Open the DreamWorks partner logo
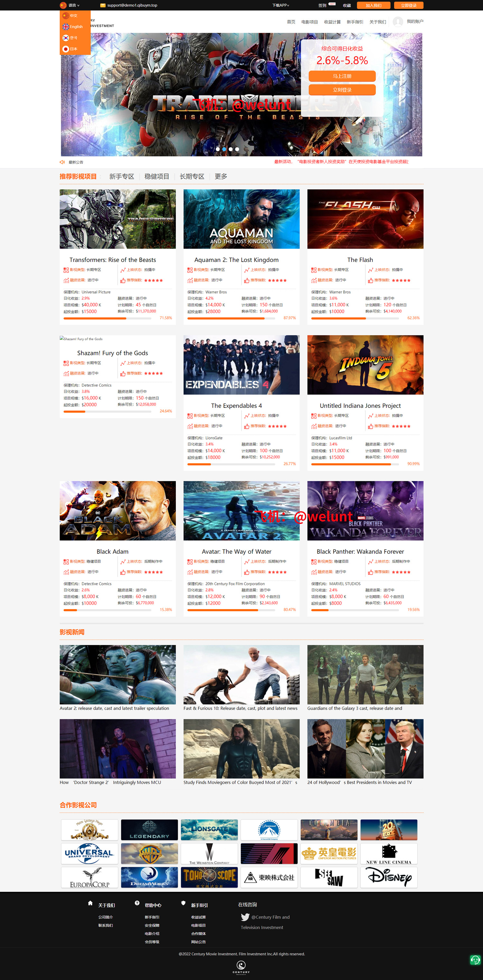 [149, 877]
